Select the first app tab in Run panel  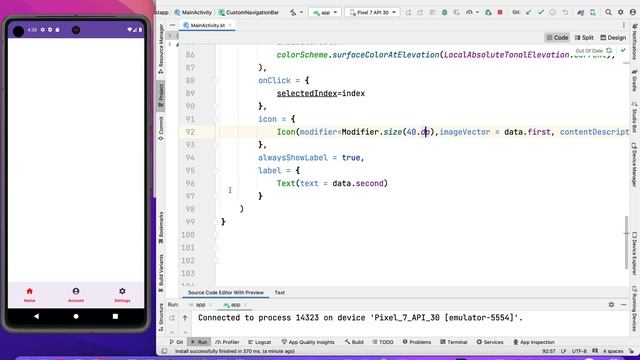pyautogui.click(x=200, y=304)
